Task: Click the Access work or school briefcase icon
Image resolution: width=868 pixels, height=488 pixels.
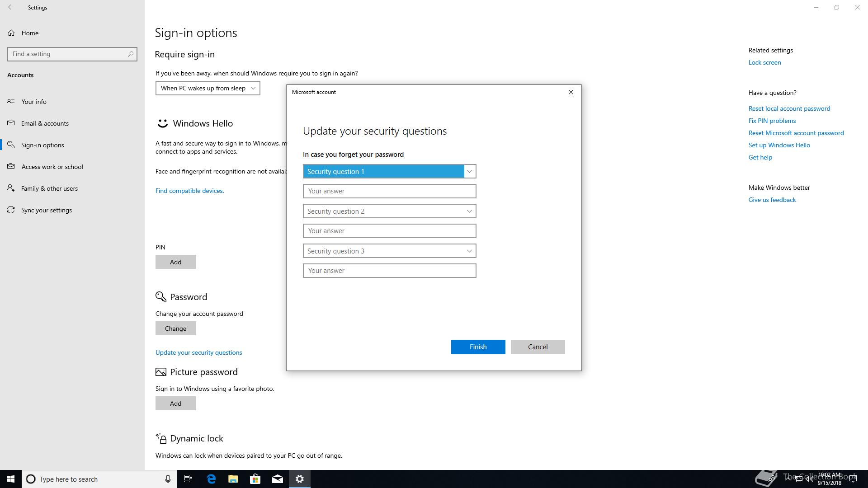Action: [11, 166]
